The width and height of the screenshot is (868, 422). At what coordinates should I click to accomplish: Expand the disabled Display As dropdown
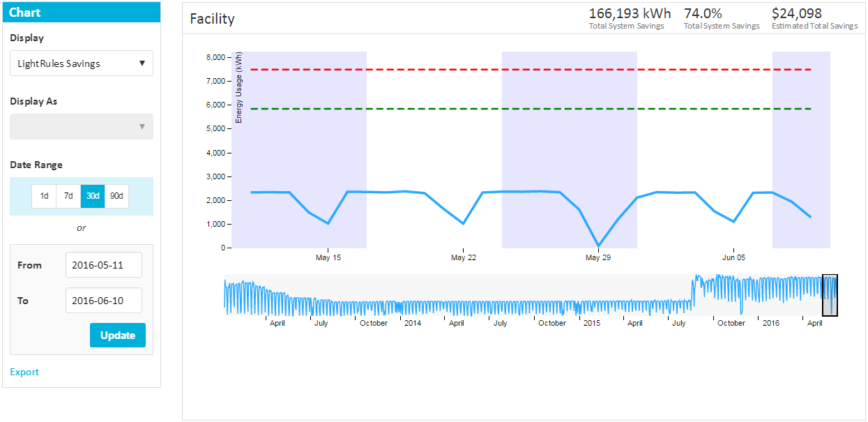point(82,127)
